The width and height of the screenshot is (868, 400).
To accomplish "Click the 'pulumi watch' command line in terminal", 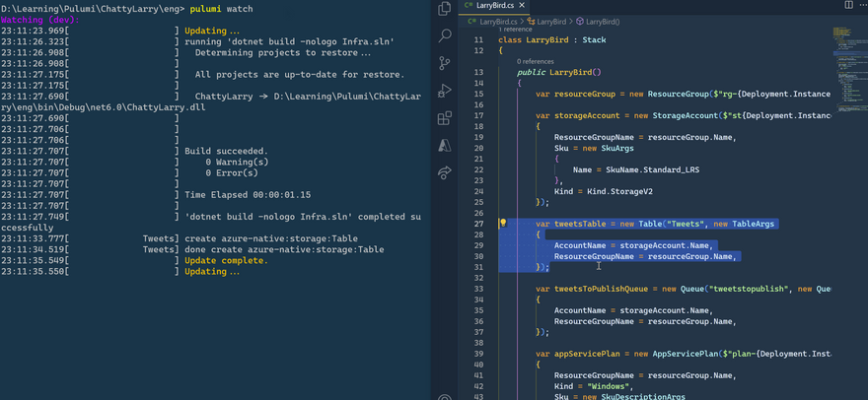I will pos(224,9).
